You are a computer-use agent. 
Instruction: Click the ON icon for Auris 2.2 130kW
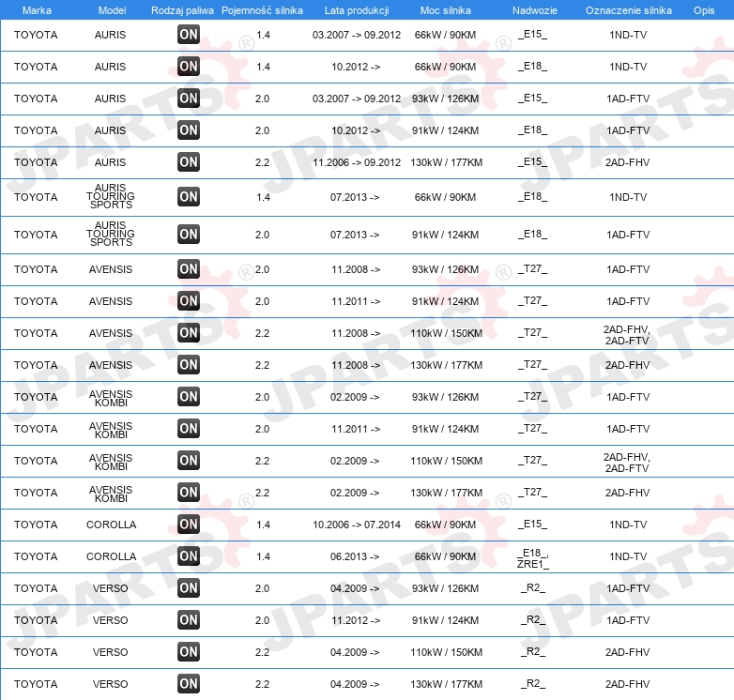point(188,161)
